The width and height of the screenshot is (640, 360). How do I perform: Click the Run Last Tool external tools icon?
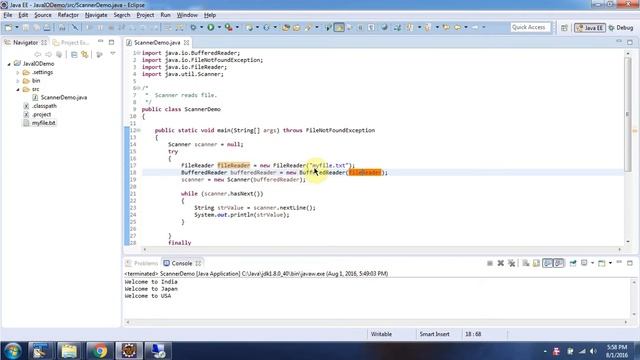(228, 27)
